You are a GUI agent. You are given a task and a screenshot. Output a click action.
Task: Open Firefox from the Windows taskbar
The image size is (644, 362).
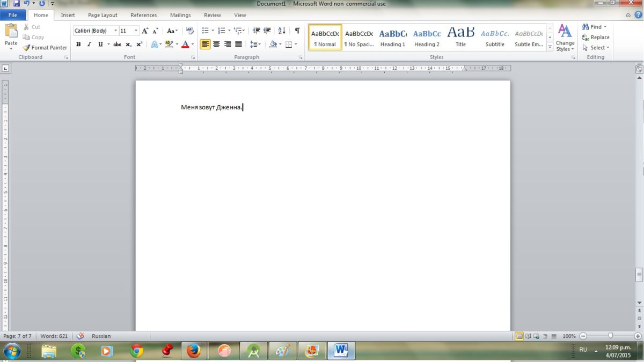coord(194,351)
